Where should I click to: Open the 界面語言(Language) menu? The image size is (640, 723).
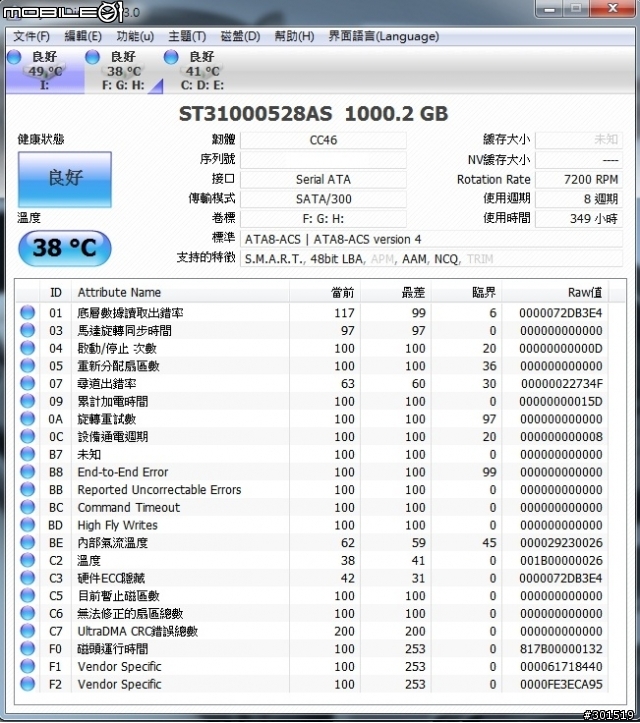(384, 36)
